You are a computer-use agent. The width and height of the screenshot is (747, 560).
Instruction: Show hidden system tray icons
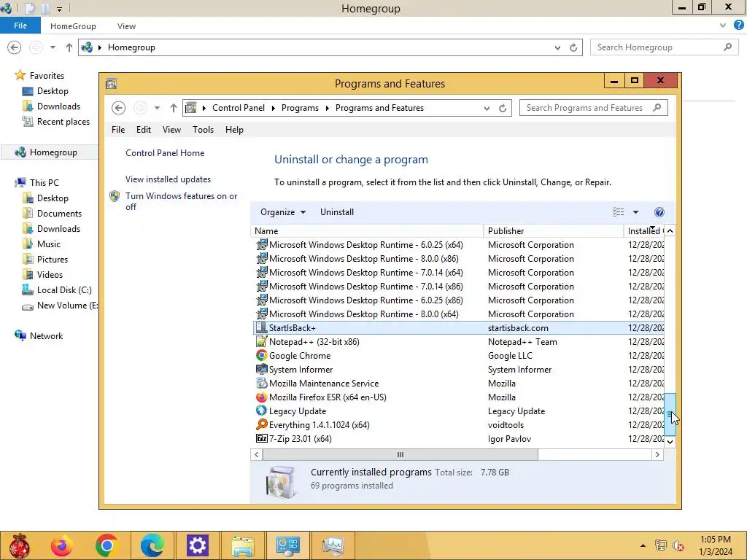643,545
